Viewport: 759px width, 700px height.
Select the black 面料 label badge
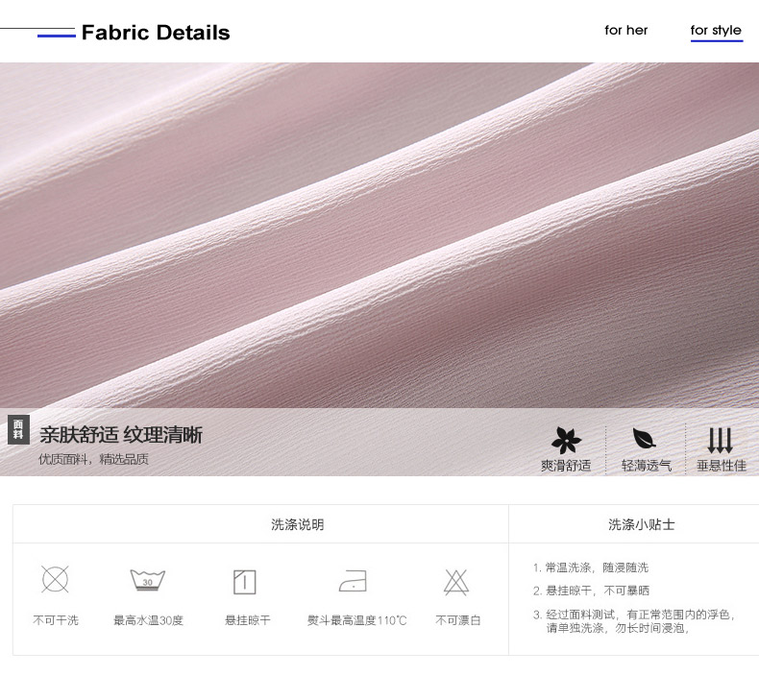point(18,430)
